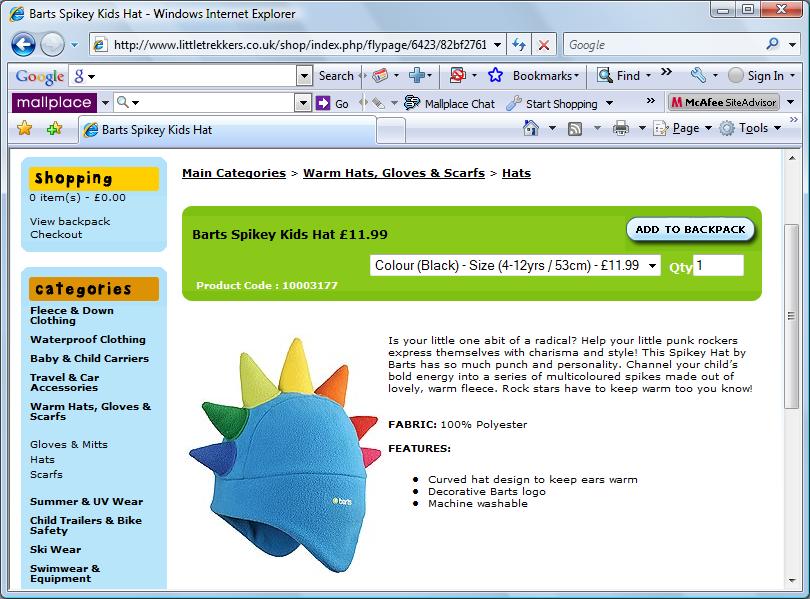The image size is (810, 599).
Task: Click the search magnifier in Google box
Action: coord(773,44)
